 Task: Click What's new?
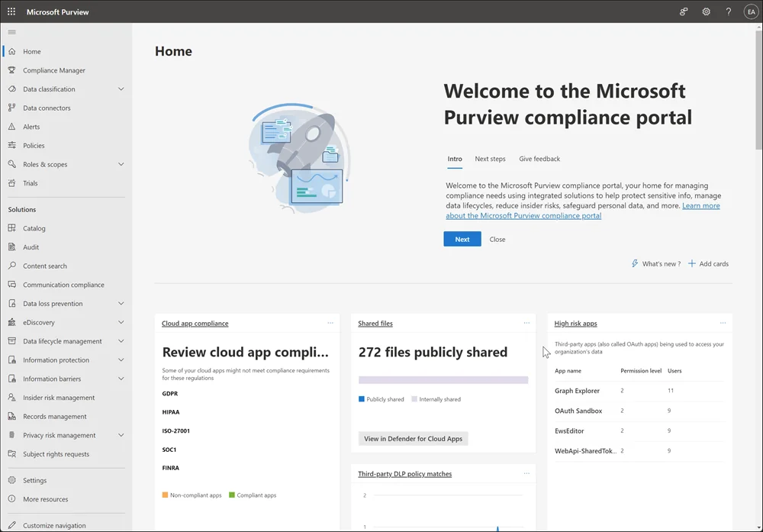(x=656, y=264)
